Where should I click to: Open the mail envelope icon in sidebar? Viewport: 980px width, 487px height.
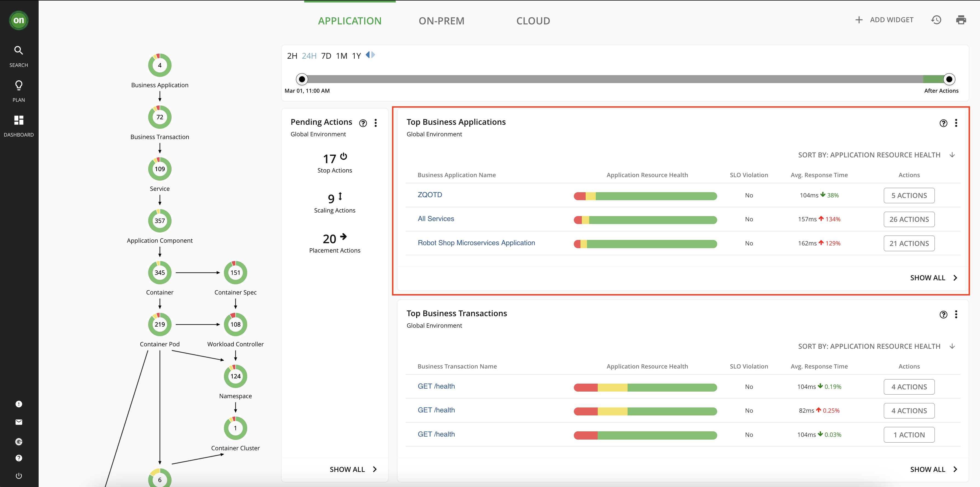(19, 422)
